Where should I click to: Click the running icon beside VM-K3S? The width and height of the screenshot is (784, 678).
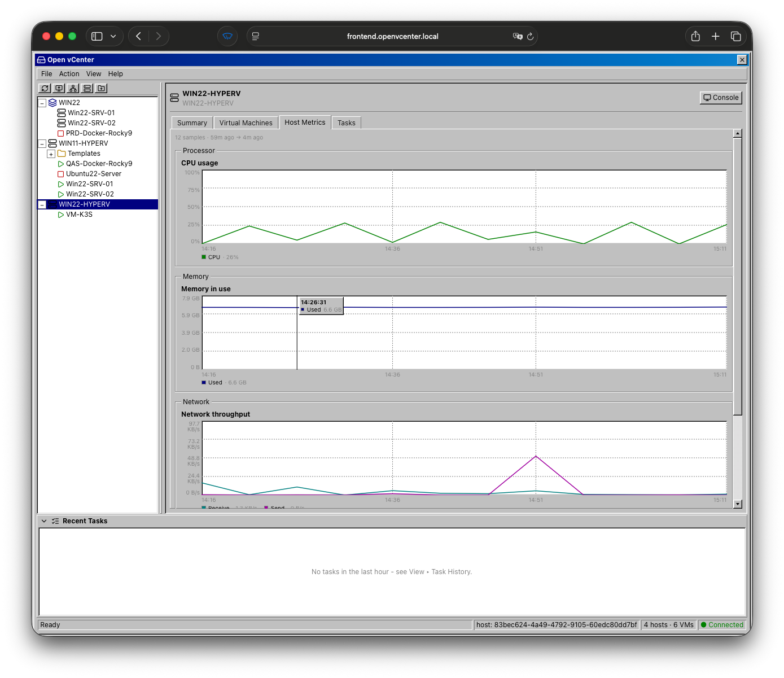[61, 215]
